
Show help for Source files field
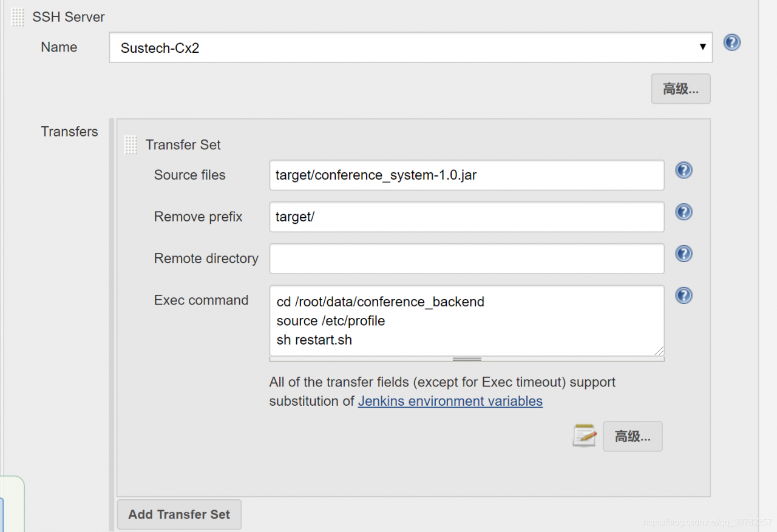tap(684, 170)
